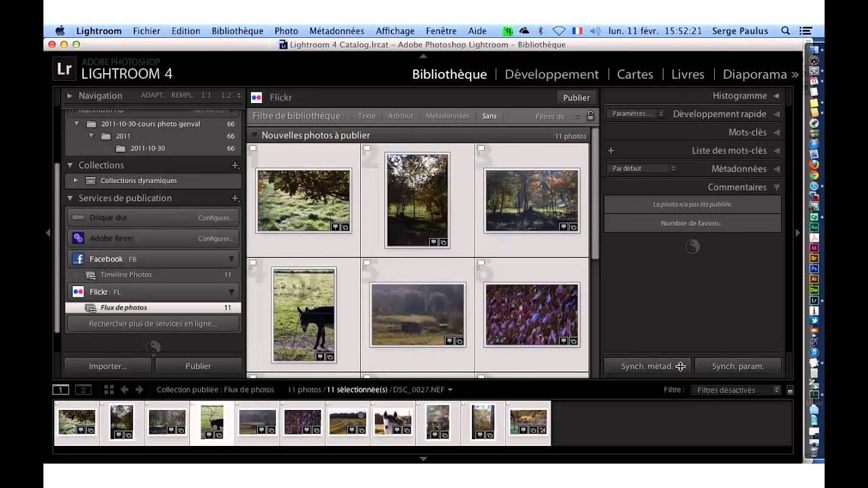Switch to the Diaporama module

pyautogui.click(x=755, y=75)
